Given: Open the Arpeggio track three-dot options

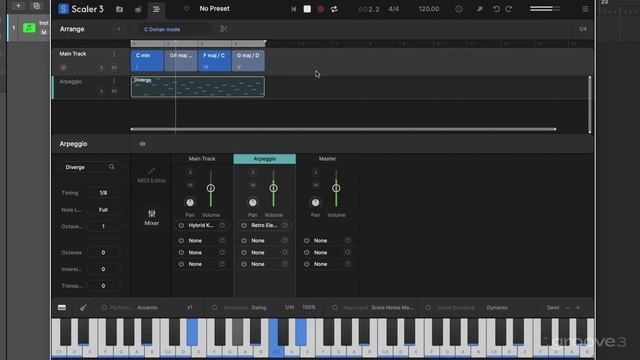Looking at the screenshot, I should 114,81.
